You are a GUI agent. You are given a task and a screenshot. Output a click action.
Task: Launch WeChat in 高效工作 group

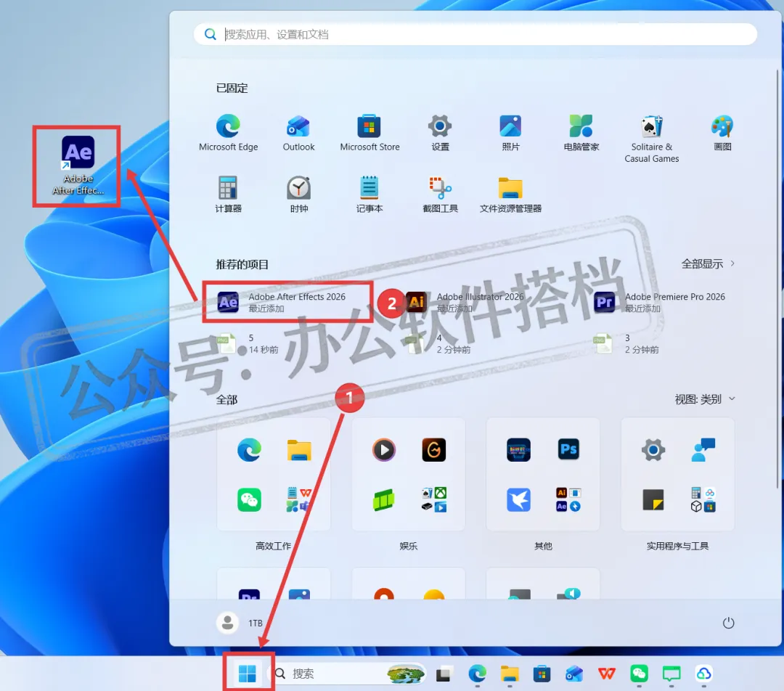pyautogui.click(x=249, y=499)
